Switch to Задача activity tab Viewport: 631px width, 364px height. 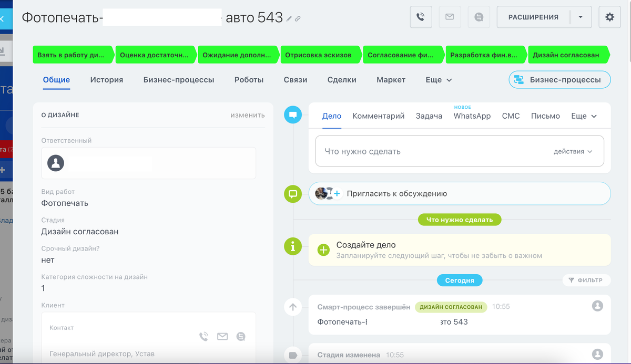pos(429,116)
